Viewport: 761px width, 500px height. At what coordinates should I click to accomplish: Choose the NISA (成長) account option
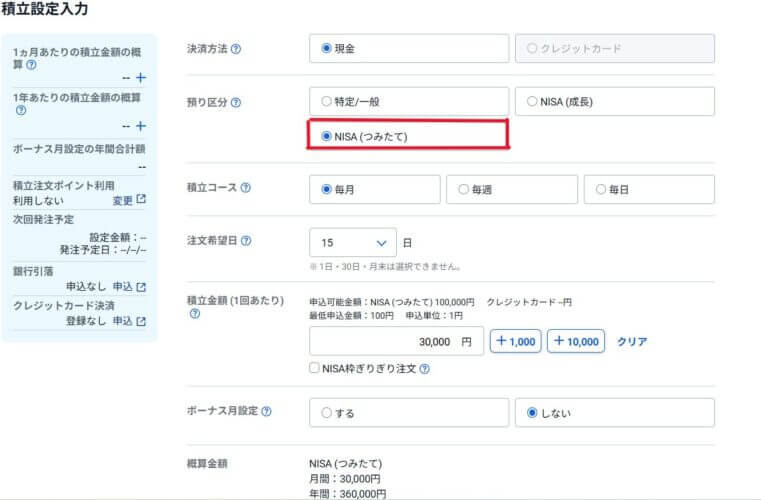point(532,101)
